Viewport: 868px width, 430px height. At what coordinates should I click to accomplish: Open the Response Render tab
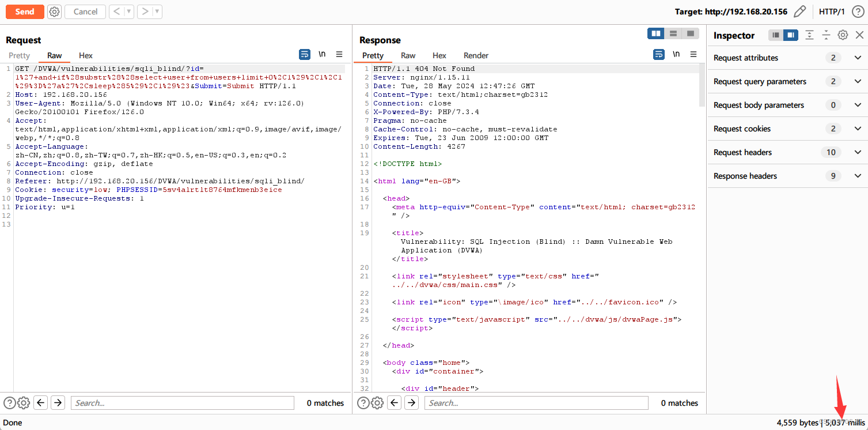(x=476, y=55)
